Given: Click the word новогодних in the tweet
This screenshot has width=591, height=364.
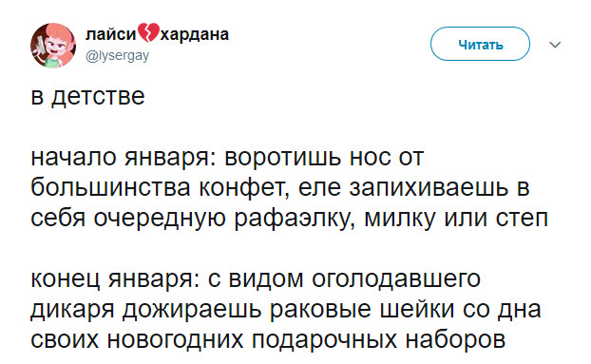Looking at the screenshot, I should click(175, 339).
